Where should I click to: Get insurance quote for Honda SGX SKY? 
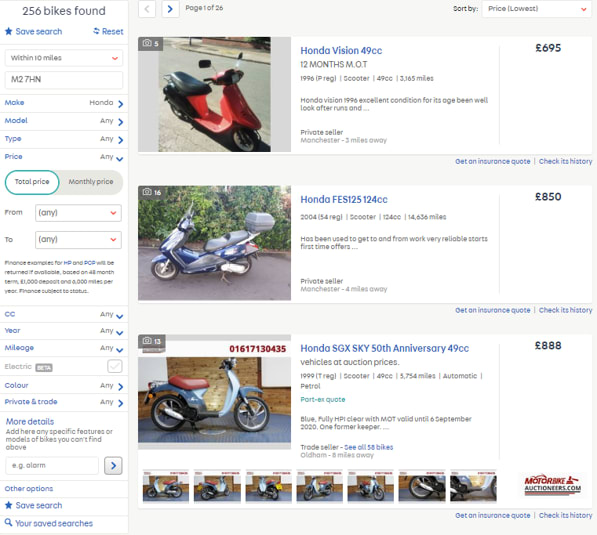493,516
